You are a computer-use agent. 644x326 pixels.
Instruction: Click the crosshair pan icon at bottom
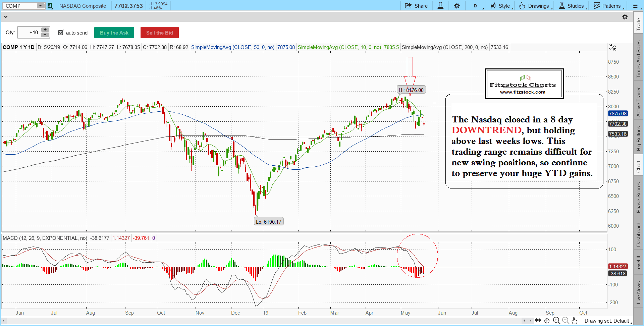click(547, 321)
